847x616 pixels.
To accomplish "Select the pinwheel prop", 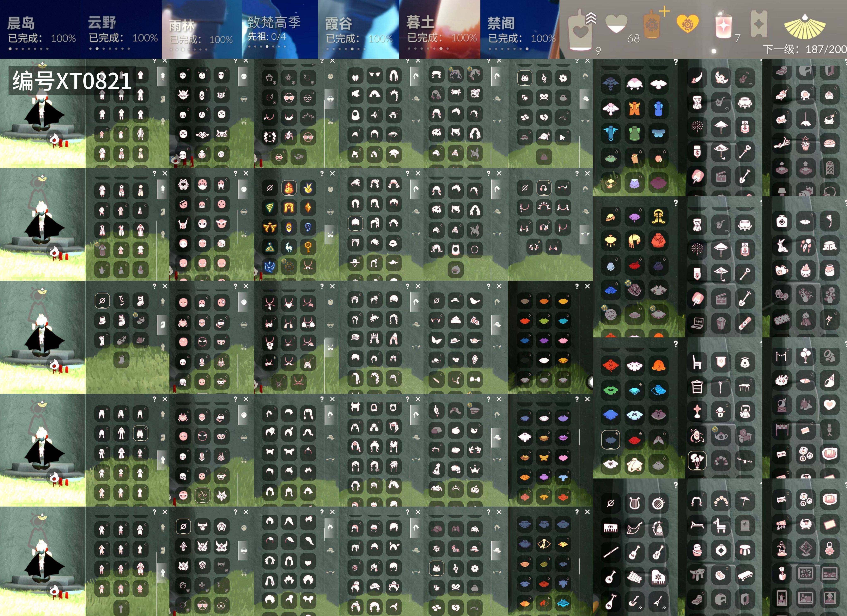I will click(829, 319).
